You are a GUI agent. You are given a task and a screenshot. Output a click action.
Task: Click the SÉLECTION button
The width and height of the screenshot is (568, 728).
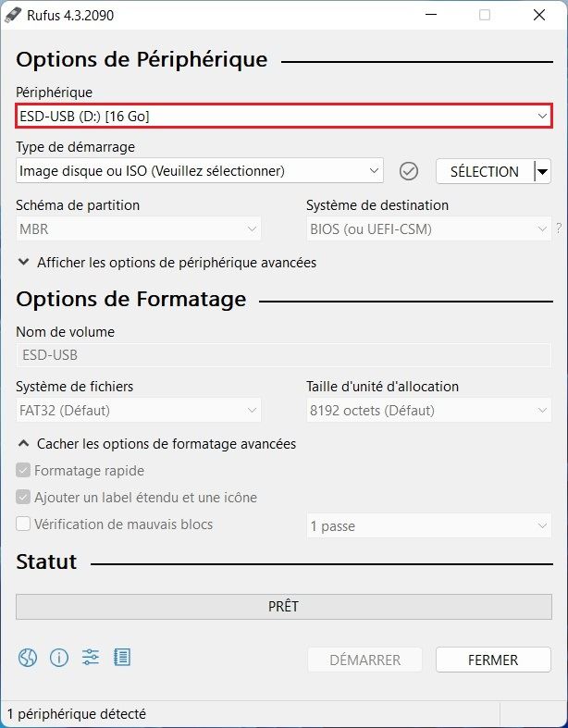pos(484,171)
